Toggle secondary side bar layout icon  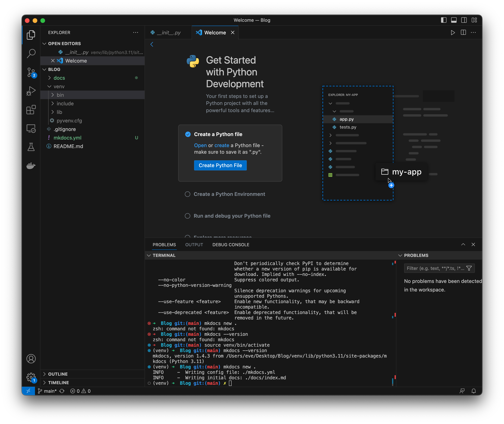pyautogui.click(x=464, y=20)
